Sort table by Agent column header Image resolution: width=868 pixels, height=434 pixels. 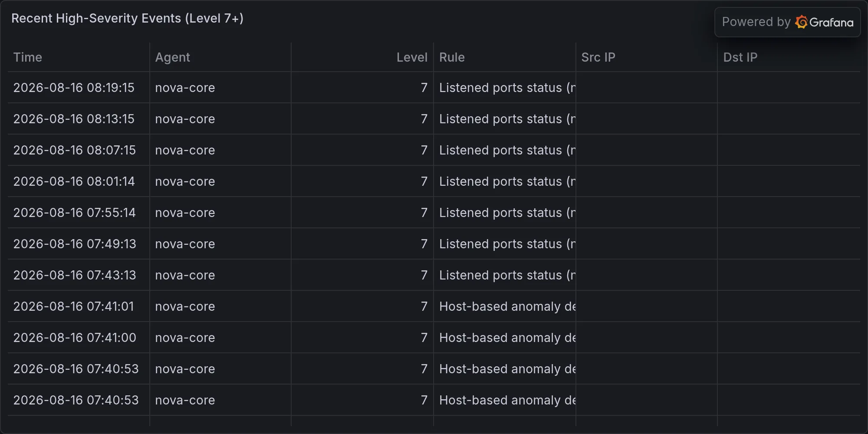[x=173, y=57]
